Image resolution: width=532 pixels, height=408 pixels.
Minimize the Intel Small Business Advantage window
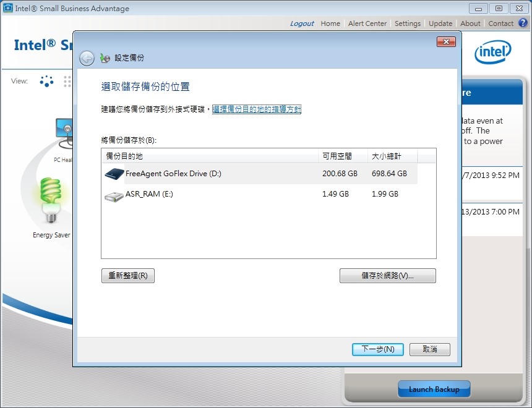478,9
